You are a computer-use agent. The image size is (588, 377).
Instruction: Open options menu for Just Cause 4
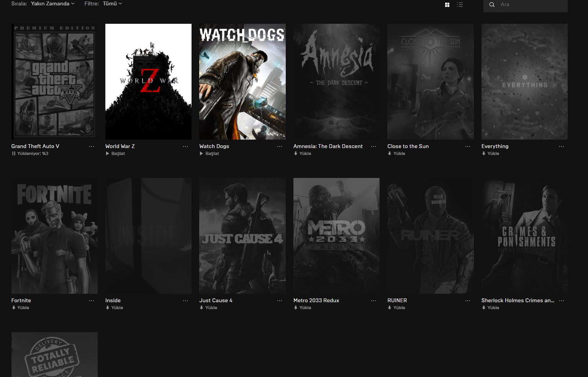pos(280,301)
